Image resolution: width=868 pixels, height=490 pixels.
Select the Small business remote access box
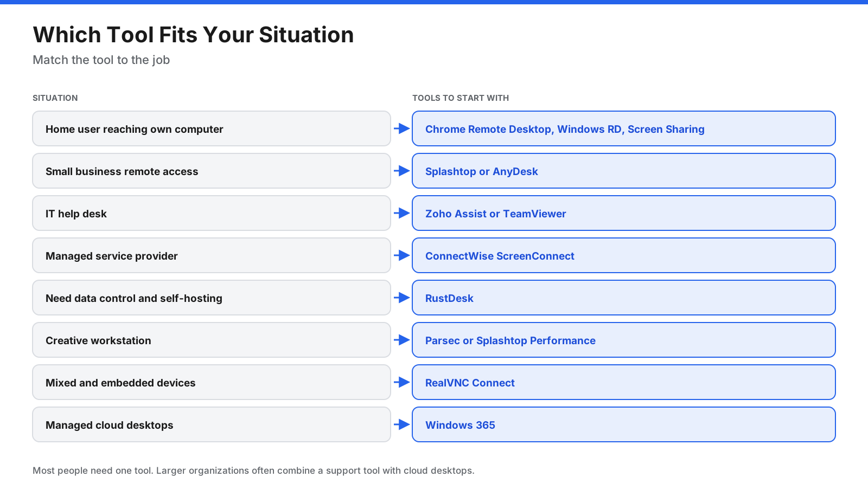click(212, 171)
